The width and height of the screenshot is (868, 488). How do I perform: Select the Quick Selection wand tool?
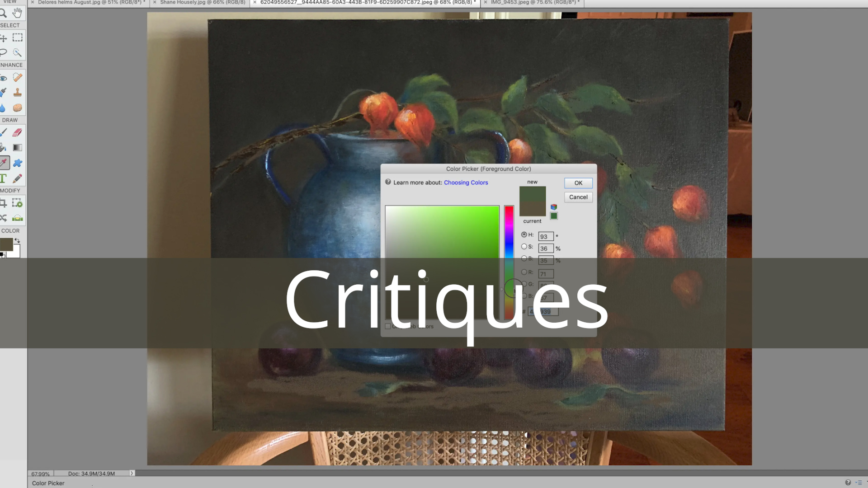tap(17, 52)
